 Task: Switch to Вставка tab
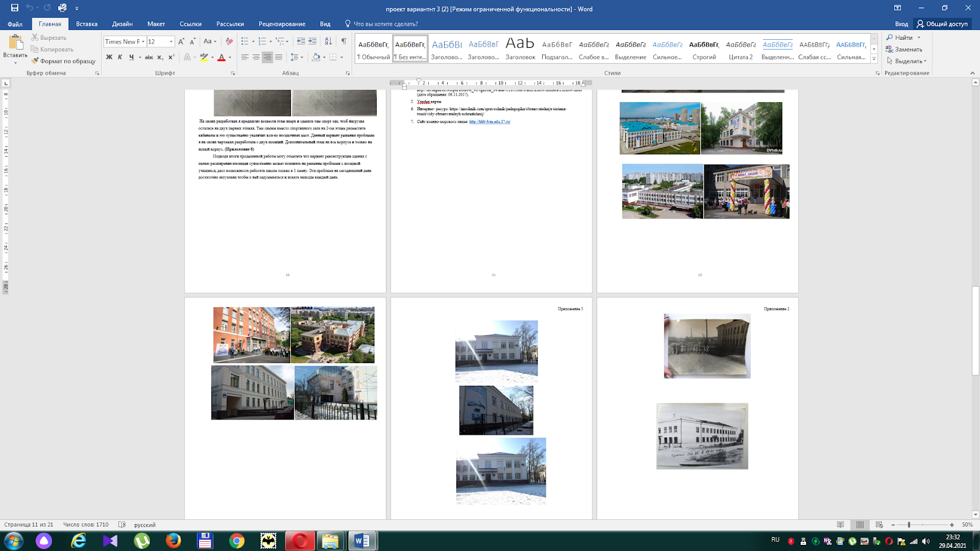pyautogui.click(x=87, y=24)
